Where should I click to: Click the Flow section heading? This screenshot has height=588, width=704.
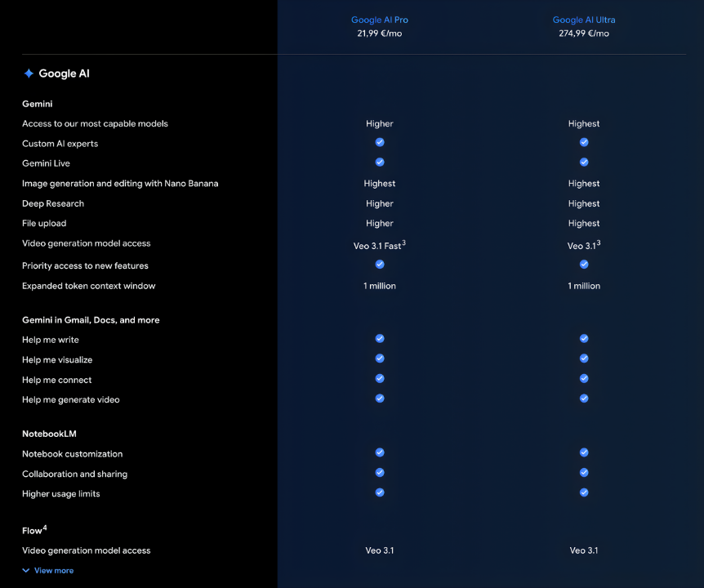coord(34,530)
